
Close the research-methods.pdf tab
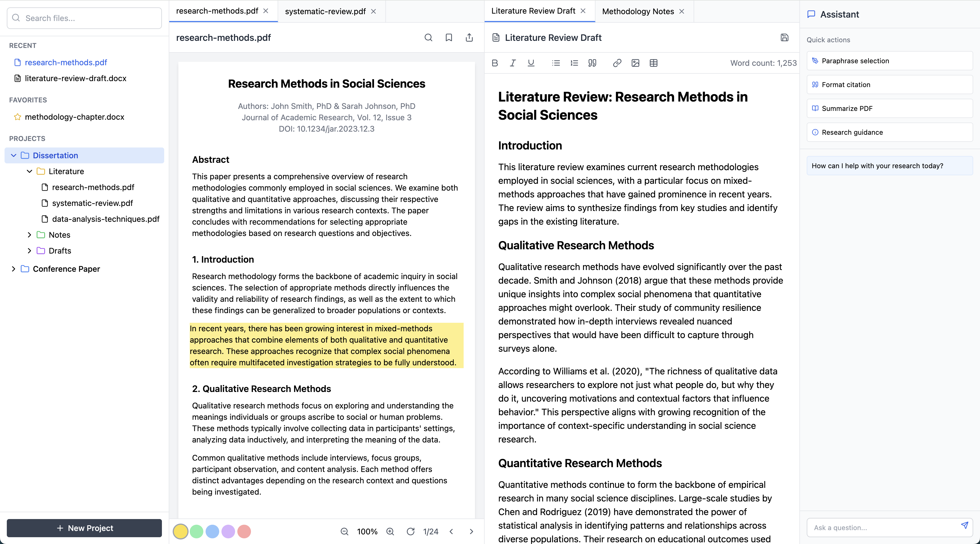click(x=266, y=11)
